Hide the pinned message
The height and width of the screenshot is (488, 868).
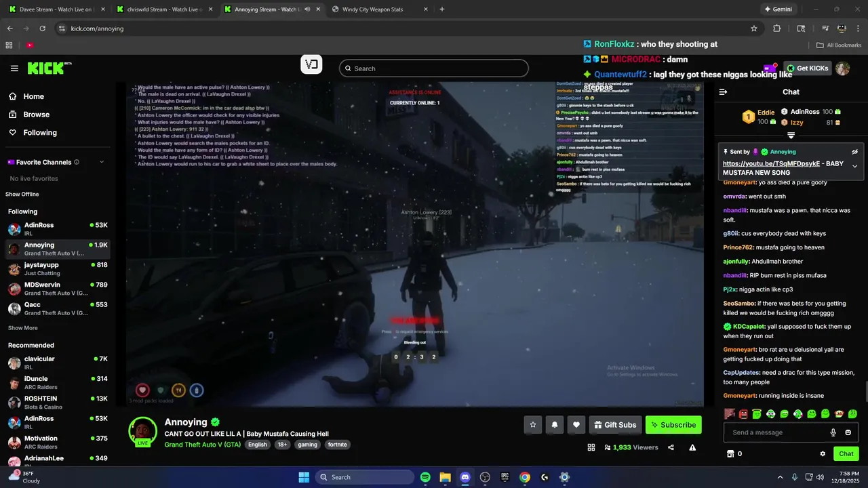[854, 152]
